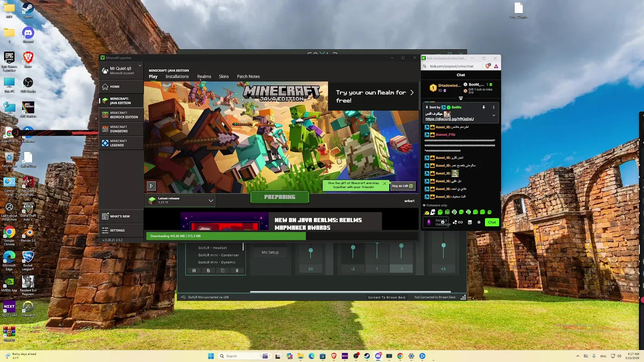644x362 pixels.
Task: Click Mic Setup button in GoXLR
Action: pos(270,252)
